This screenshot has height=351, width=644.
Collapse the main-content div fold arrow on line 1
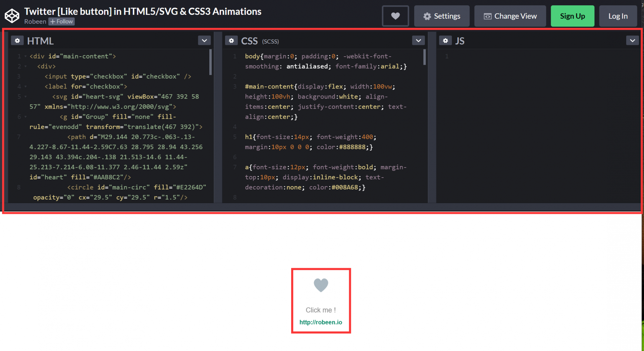pos(25,56)
